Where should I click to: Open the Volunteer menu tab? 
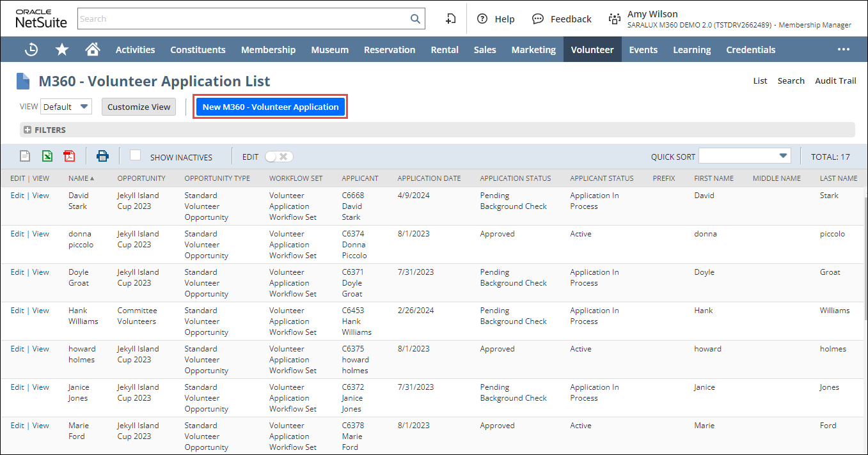tap(592, 49)
